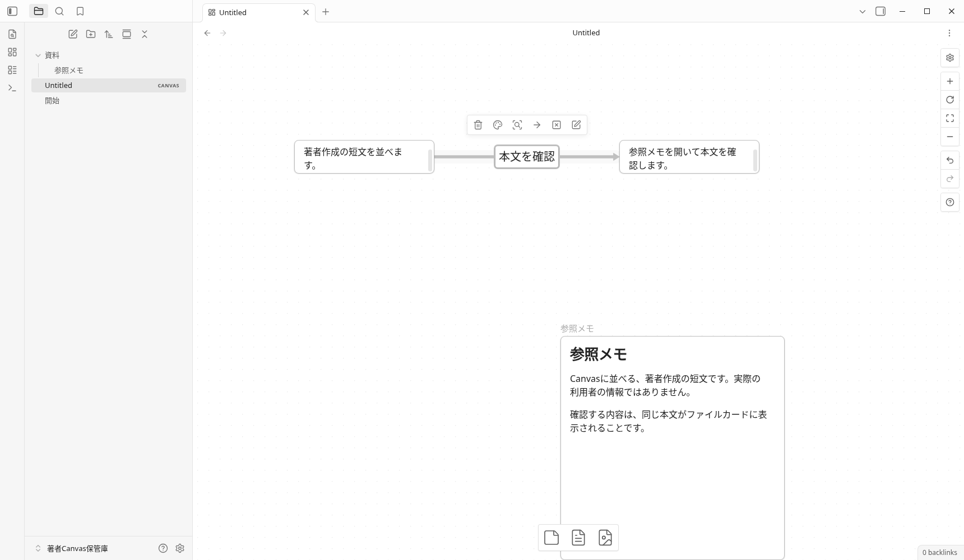
Task: Set color of the selection
Action: tap(498, 125)
